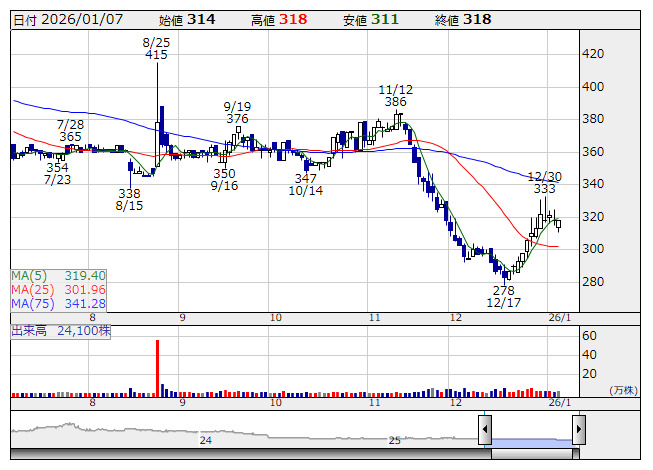Click the tall red volume bar

point(157,368)
